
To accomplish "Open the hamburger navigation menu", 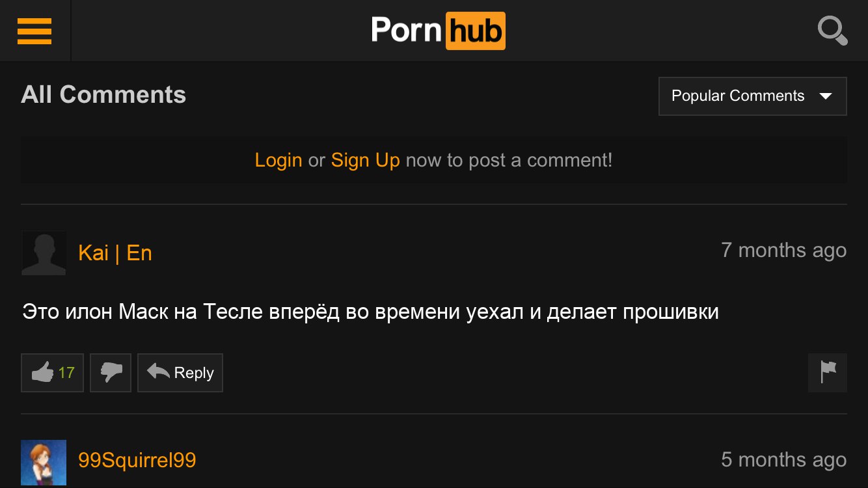I will tap(34, 31).
